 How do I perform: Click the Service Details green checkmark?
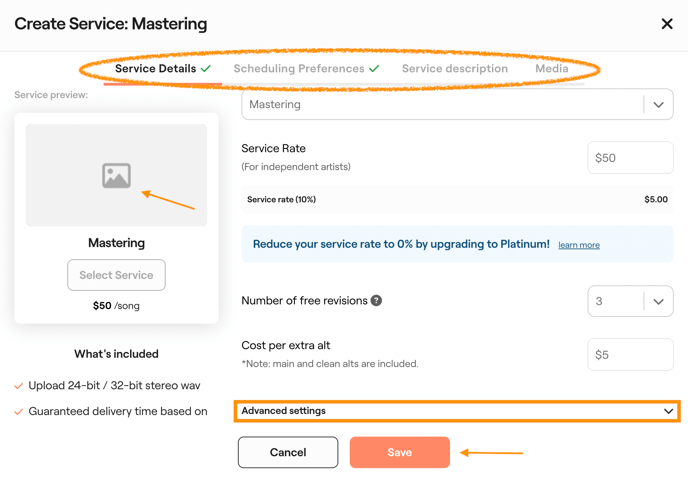pyautogui.click(x=206, y=69)
